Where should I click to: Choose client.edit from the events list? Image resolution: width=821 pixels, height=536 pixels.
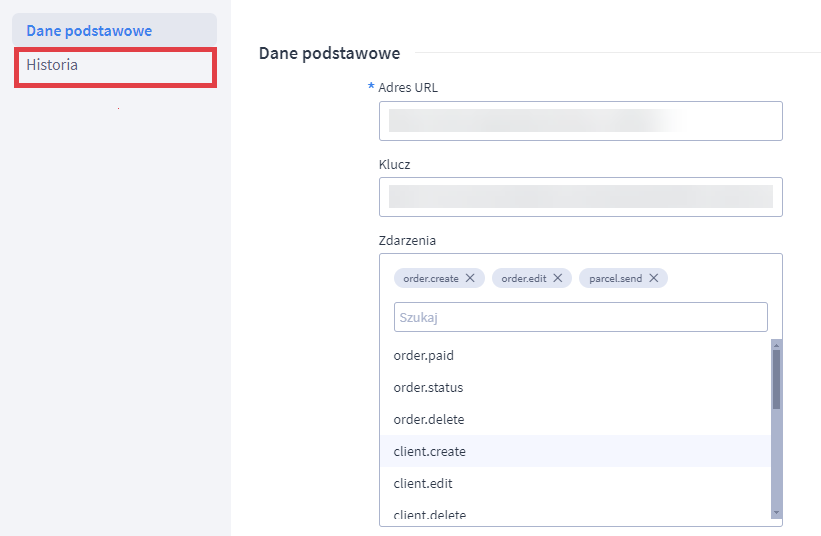[423, 483]
